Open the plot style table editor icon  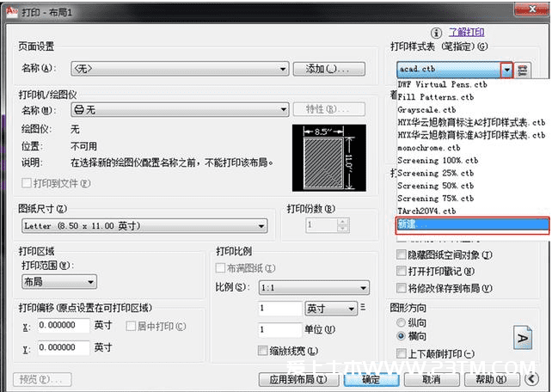523,70
